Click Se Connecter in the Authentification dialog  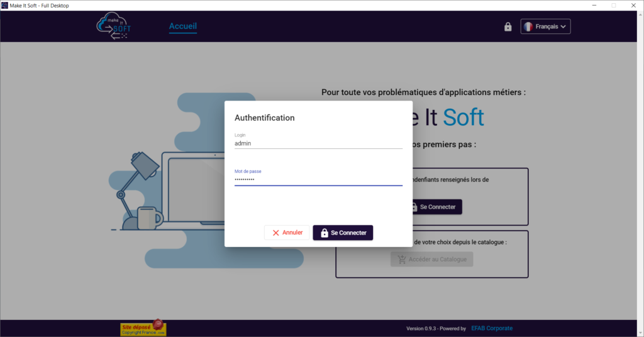(x=343, y=233)
